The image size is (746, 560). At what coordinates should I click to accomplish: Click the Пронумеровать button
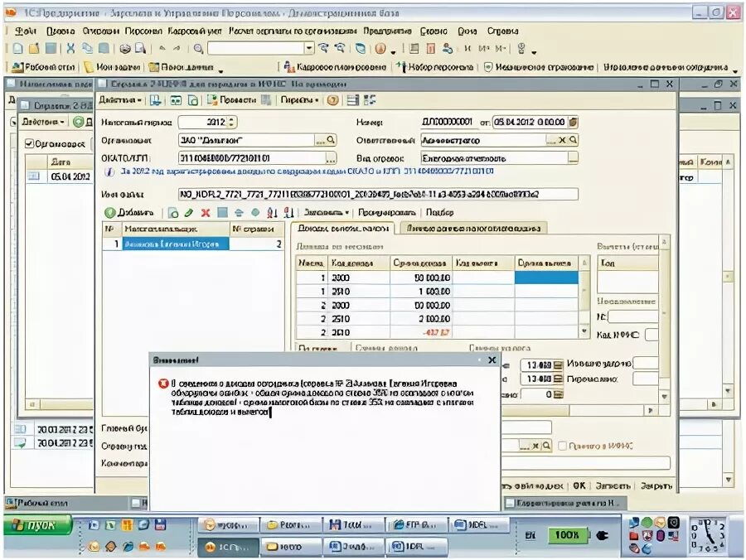pyautogui.click(x=387, y=213)
